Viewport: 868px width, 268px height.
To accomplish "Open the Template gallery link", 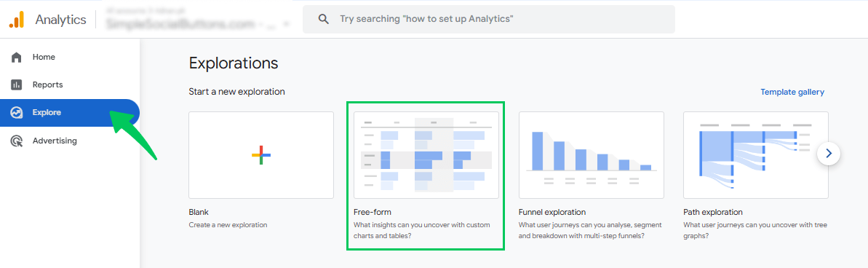I will point(792,92).
